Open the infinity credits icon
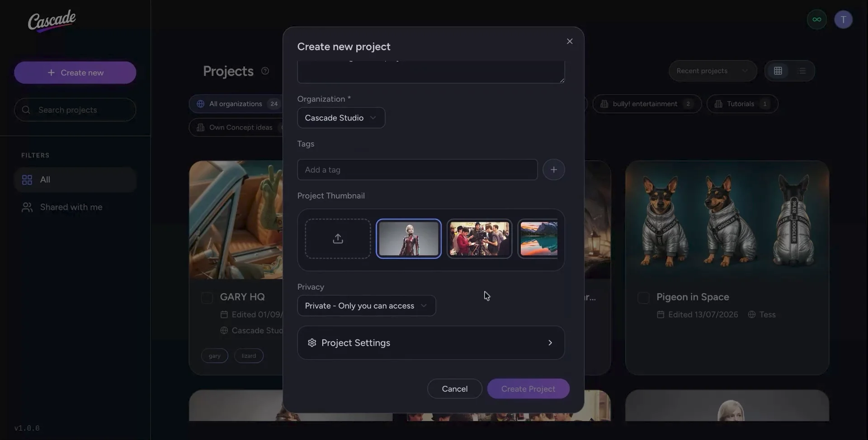 coord(816,19)
